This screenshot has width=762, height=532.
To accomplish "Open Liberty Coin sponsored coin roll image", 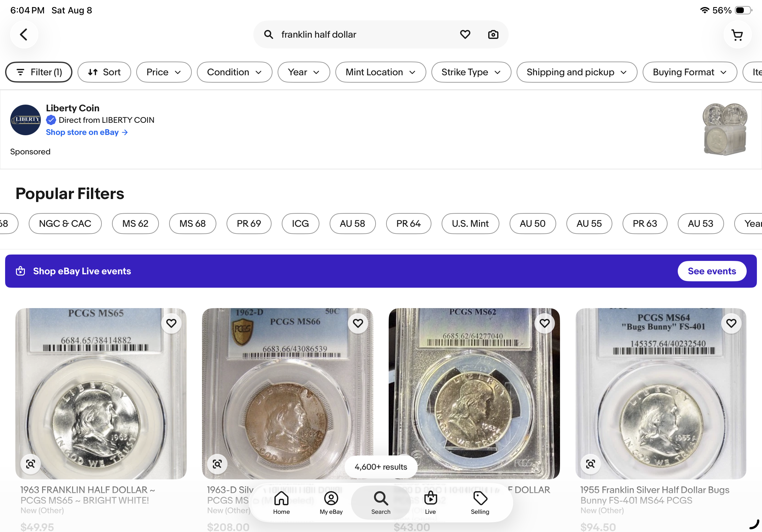I will coord(725,129).
